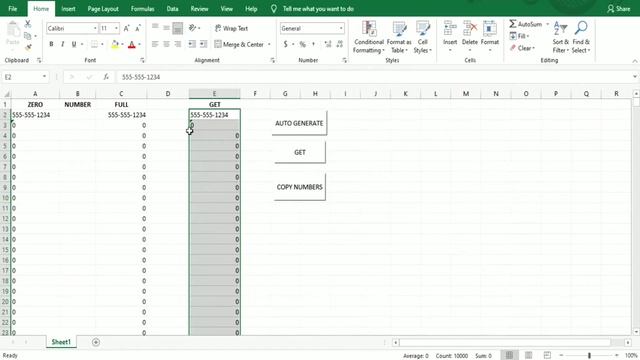Click the zoom slider handle

[x=589, y=356]
